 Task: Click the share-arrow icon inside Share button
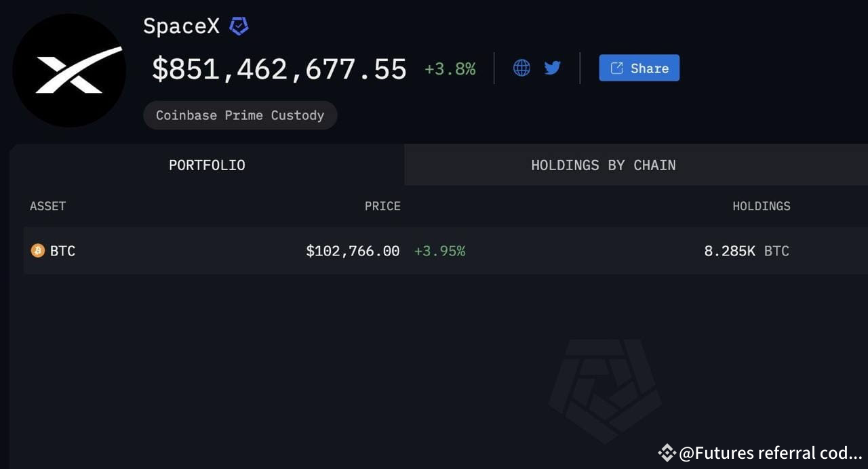[616, 68]
